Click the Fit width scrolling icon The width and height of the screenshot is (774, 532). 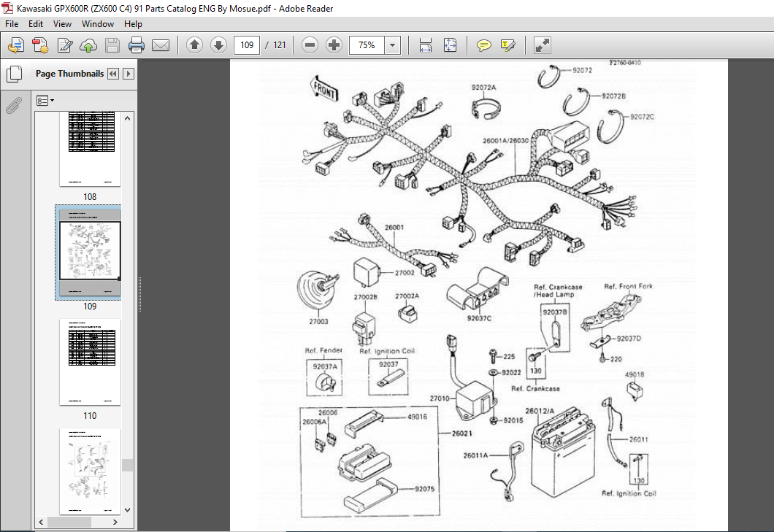click(x=426, y=45)
